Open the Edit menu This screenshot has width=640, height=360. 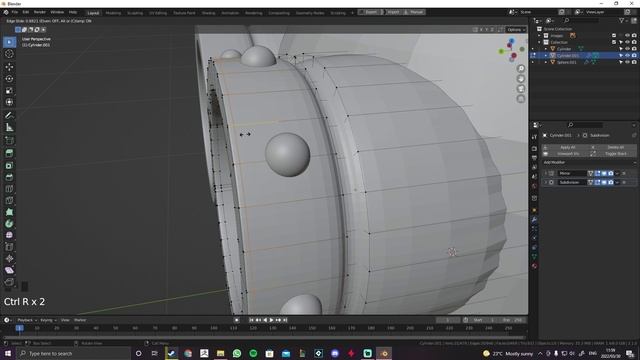(26, 12)
